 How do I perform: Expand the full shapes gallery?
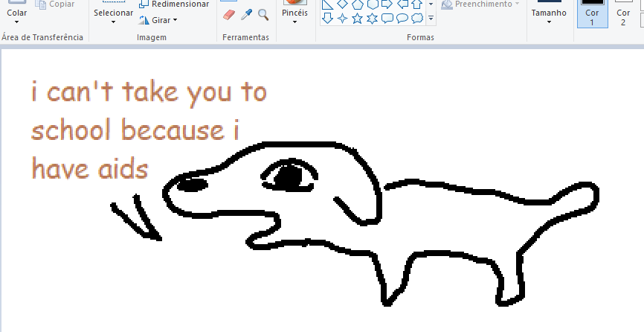[x=431, y=18]
